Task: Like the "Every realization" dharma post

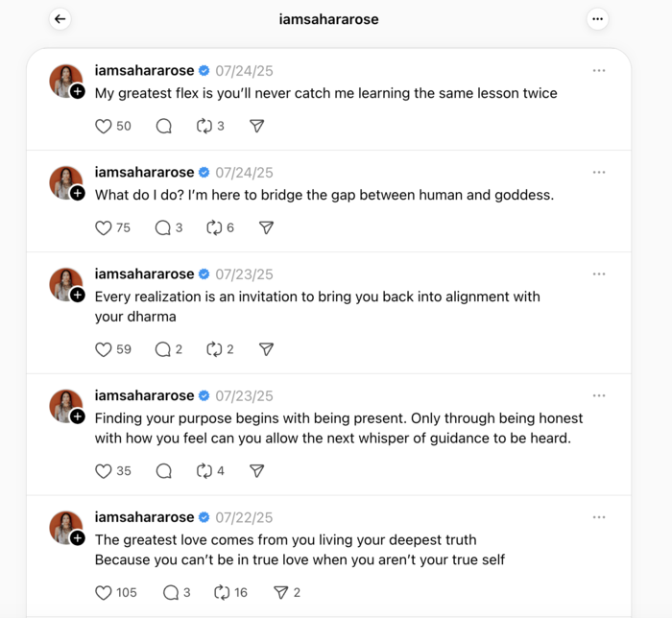Action: point(104,349)
